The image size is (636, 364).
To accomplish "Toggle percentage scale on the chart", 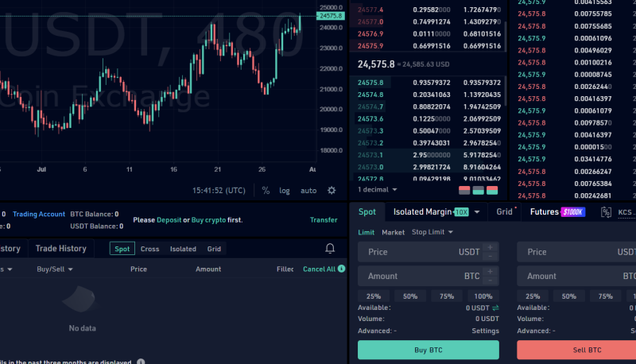I will coord(266,191).
